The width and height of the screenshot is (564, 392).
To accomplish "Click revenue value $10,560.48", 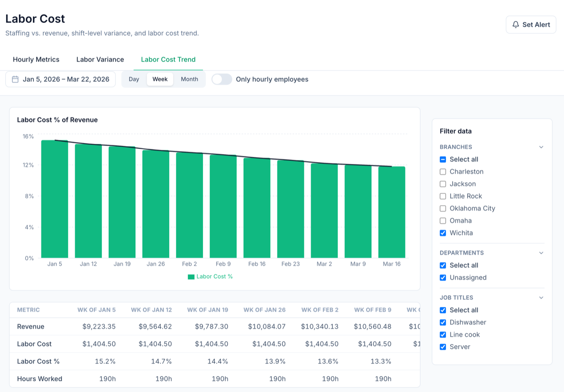I will pyautogui.click(x=373, y=326).
